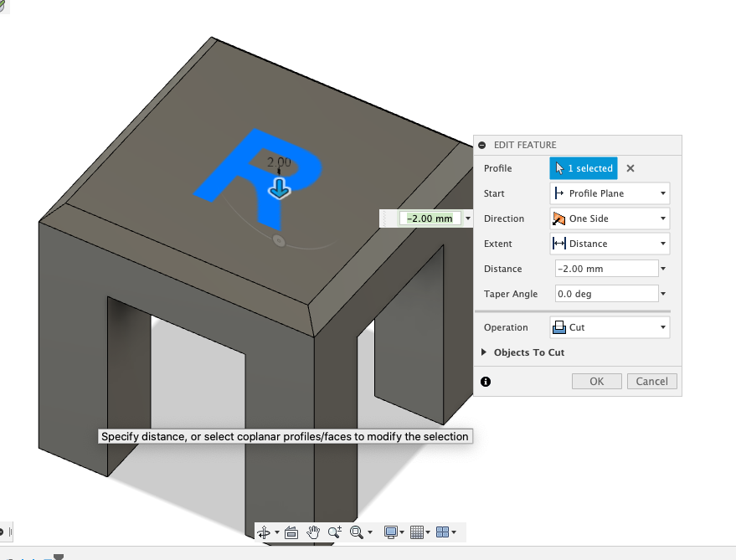Click the Zoom Window magnifier icon
736x560 pixels.
coord(356,532)
